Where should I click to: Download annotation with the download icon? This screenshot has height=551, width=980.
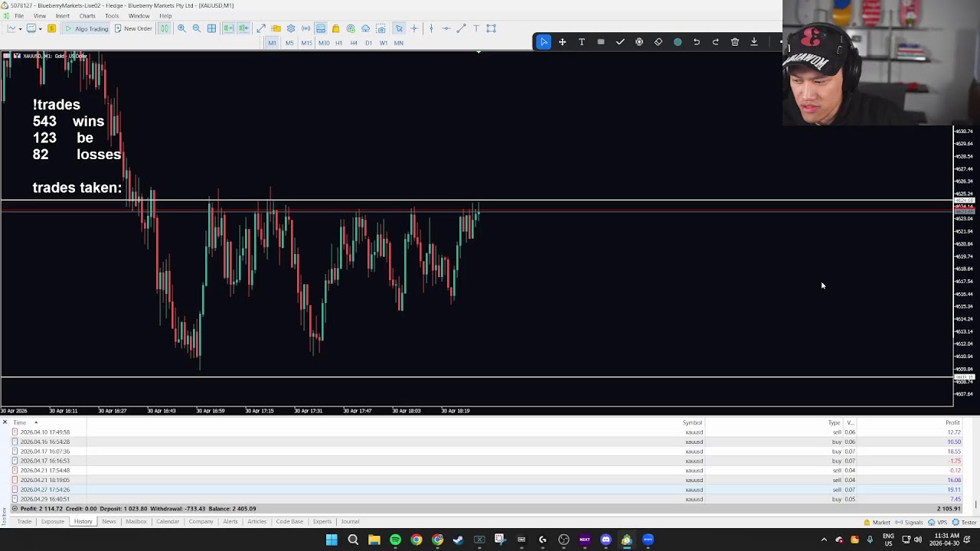(754, 41)
